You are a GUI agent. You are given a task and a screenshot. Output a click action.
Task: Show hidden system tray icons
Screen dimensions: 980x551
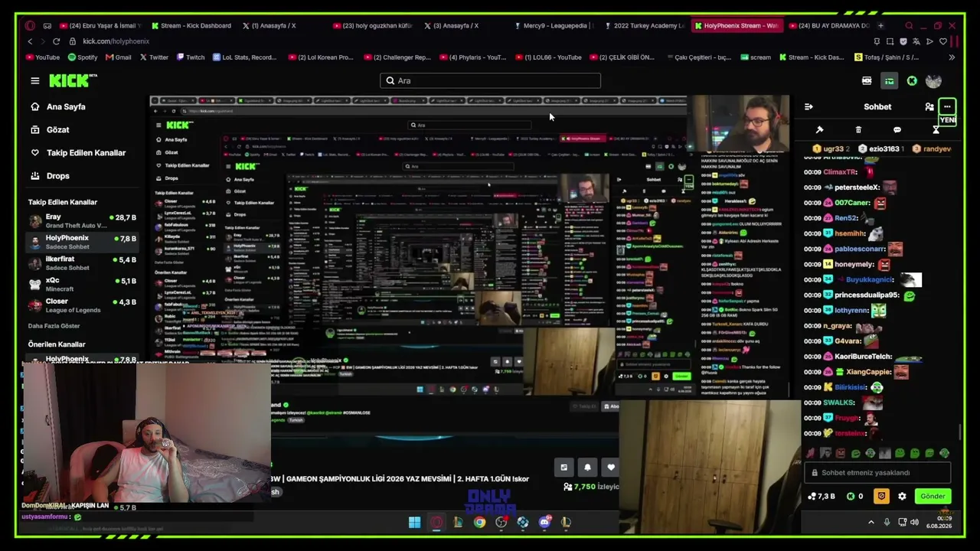[871, 523]
